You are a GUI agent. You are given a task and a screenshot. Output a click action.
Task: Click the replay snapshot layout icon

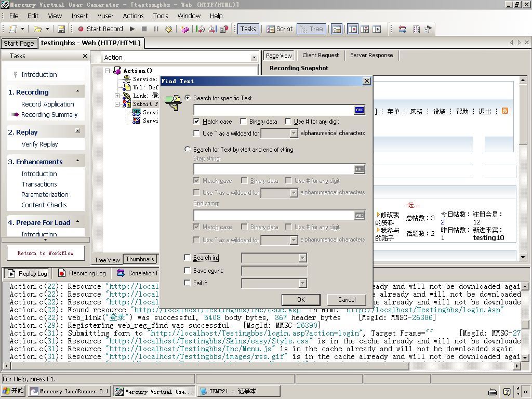377,29
